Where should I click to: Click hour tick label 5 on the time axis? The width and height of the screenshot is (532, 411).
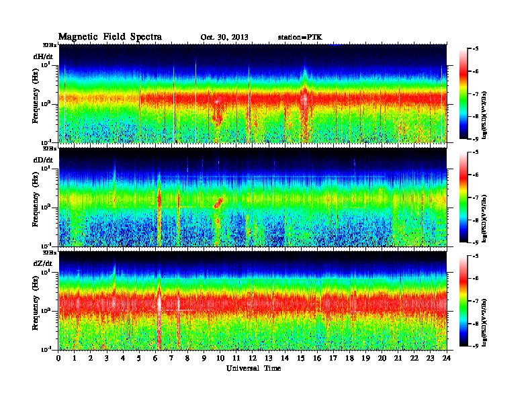click(139, 358)
